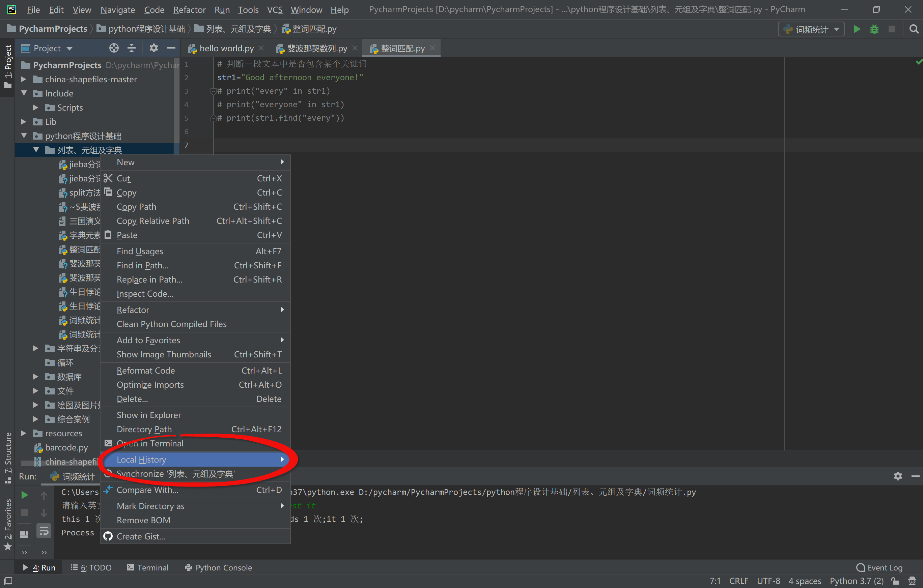This screenshot has height=588, width=923.
Task: Open Project panel settings gear
Action: point(153,48)
